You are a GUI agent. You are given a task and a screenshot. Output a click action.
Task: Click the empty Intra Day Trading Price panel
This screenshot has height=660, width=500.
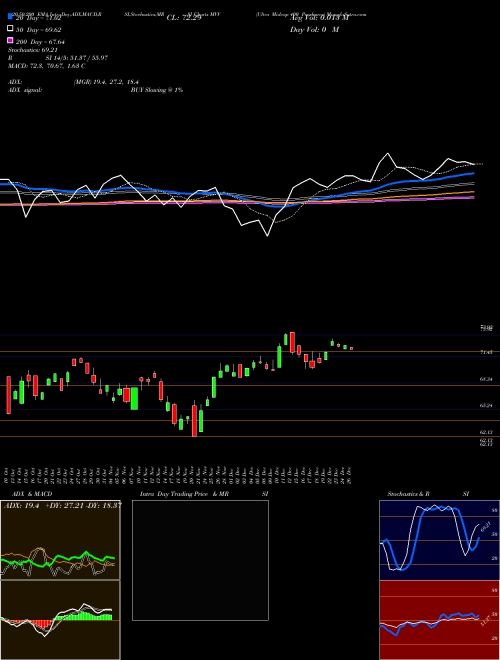pos(200,560)
